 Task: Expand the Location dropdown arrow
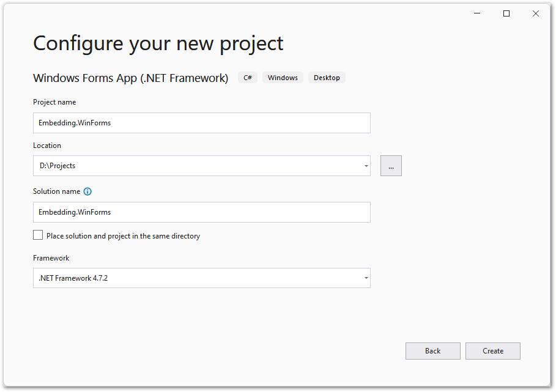tap(366, 166)
